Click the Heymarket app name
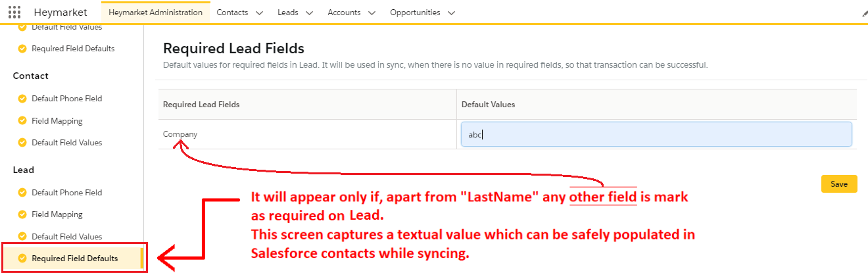Viewport: 868px width, 273px height. pos(60,12)
